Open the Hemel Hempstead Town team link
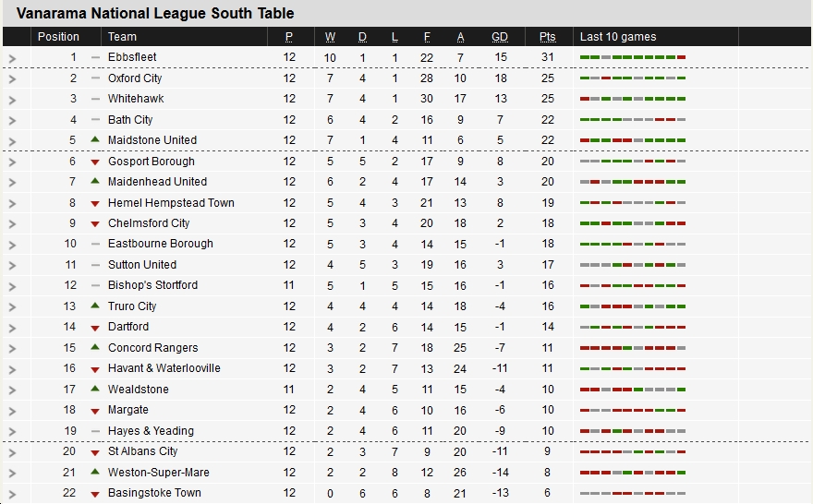 point(171,202)
